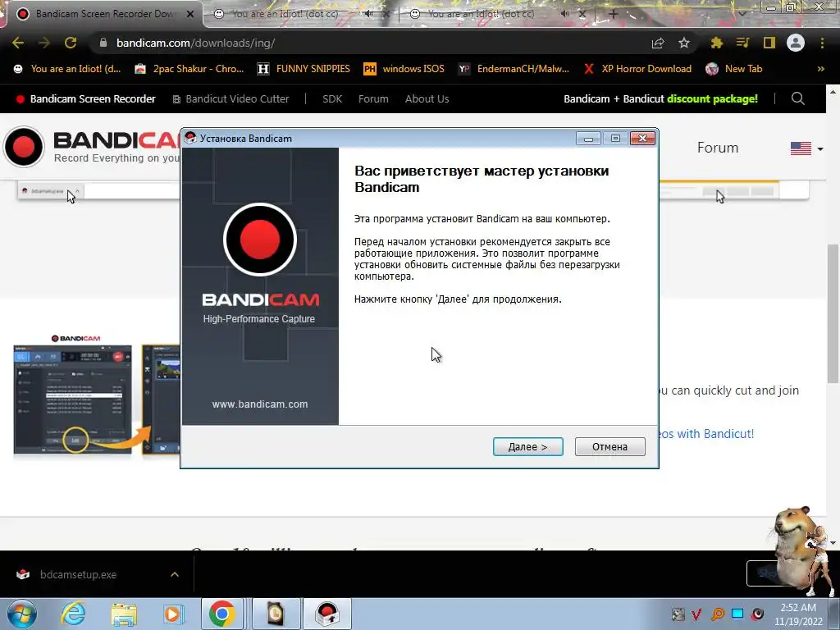This screenshot has width=840, height=630.
Task: Click the Bandicam red circle logo on page
Action: click(24, 146)
